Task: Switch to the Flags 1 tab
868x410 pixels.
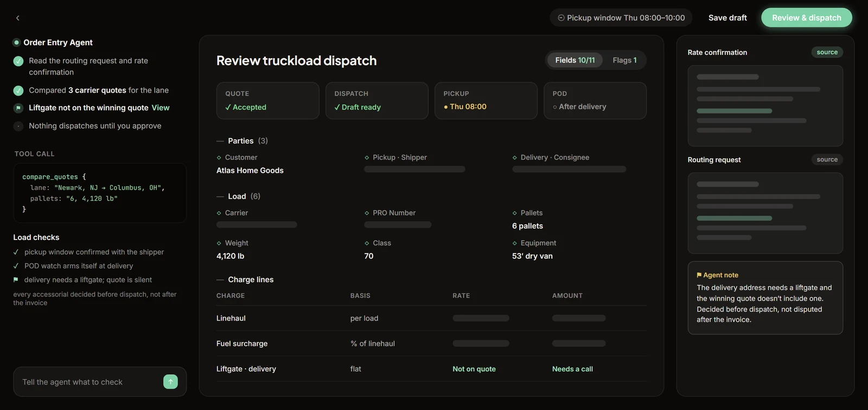Action: 624,60
